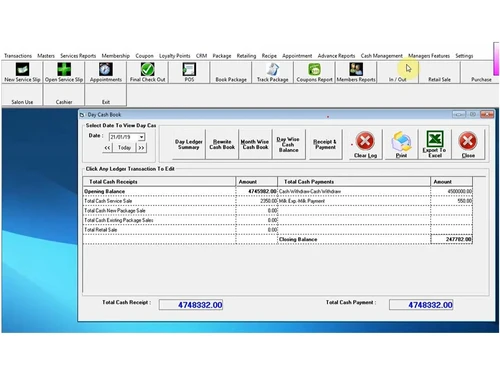Go to next day with >> button
Screen dimensions: 500x375
click(141, 148)
